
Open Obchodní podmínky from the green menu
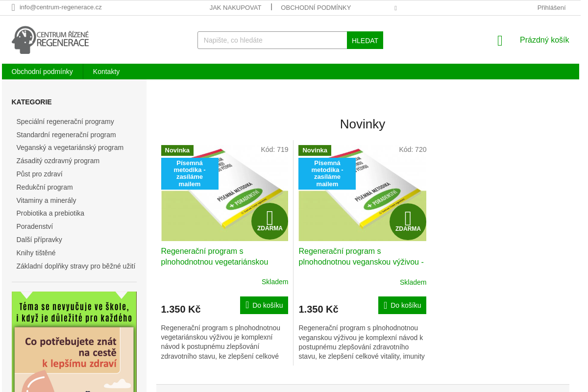43,71
